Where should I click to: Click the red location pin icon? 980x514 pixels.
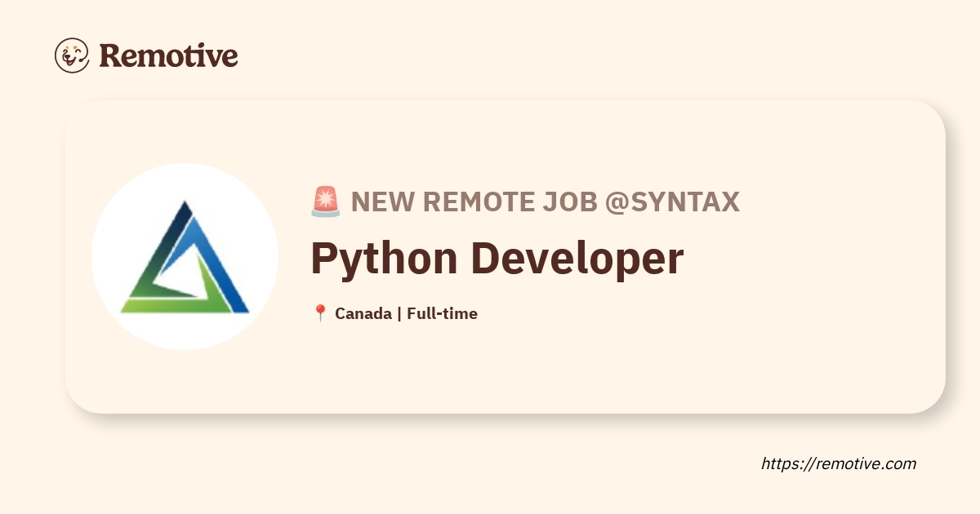click(x=320, y=313)
